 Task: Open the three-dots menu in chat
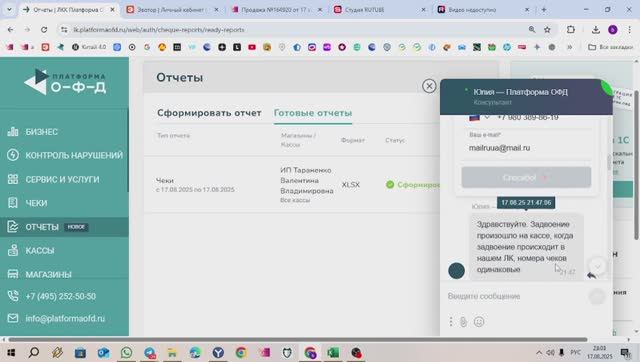(451, 322)
